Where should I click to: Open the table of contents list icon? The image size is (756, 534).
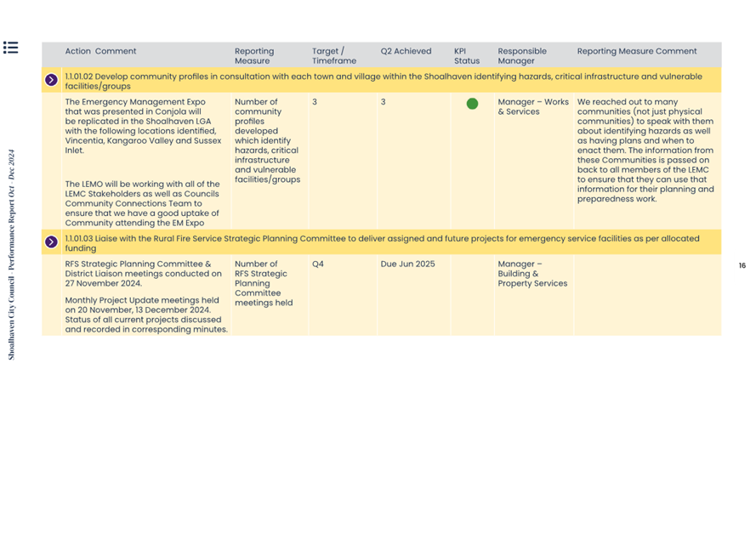(10, 48)
